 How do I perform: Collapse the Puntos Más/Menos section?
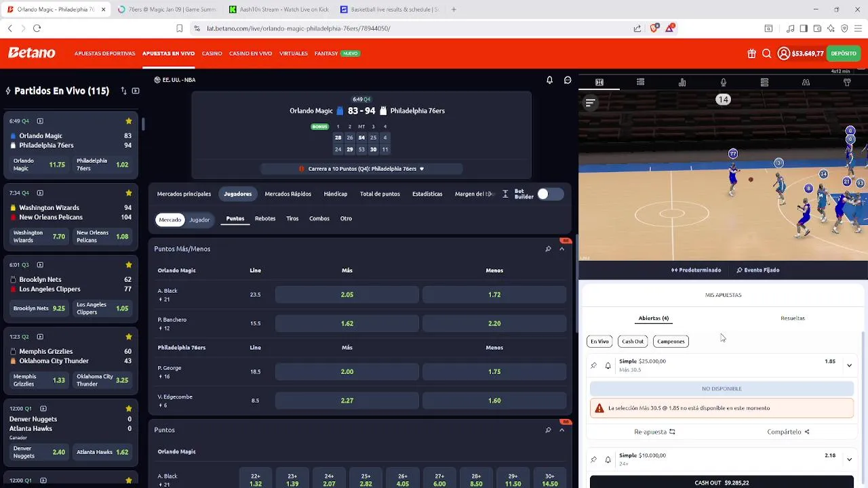point(561,249)
